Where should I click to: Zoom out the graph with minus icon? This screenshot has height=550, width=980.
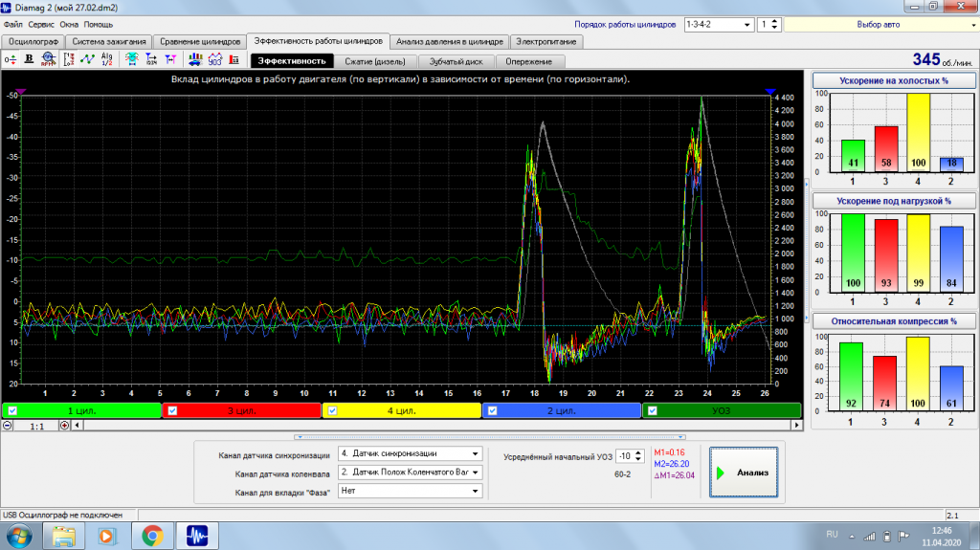tap(7, 425)
